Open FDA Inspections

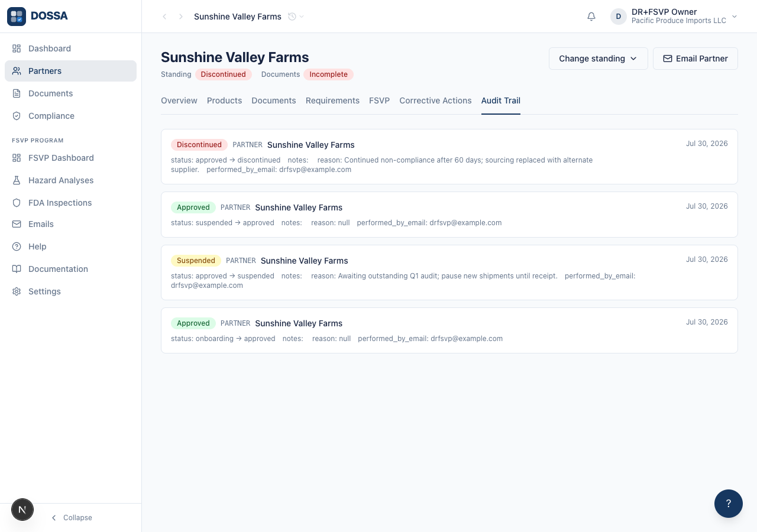[70, 203]
